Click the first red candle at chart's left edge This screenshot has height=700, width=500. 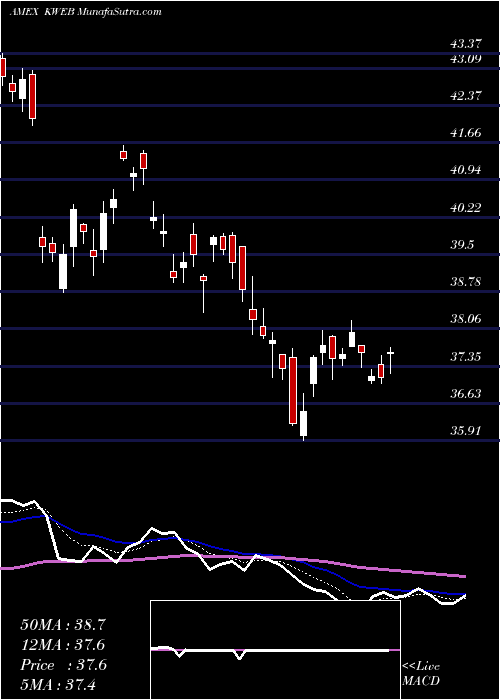tap(3, 68)
